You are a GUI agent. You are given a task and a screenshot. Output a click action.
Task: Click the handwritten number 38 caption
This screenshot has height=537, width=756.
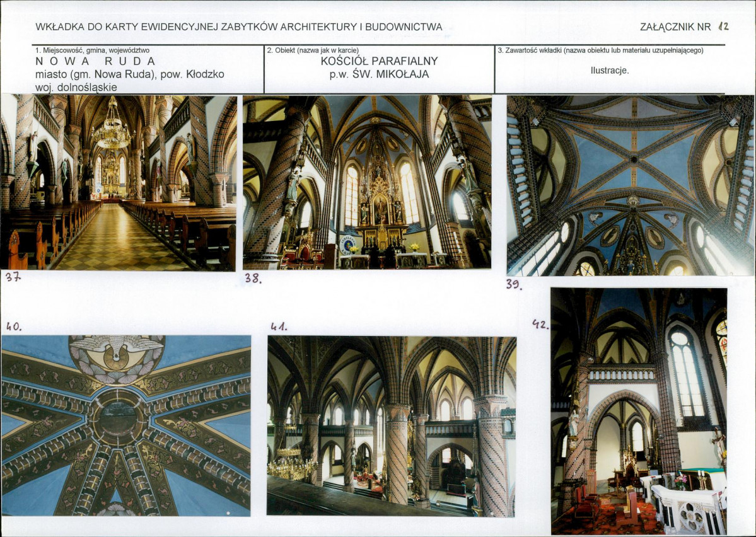253,278
